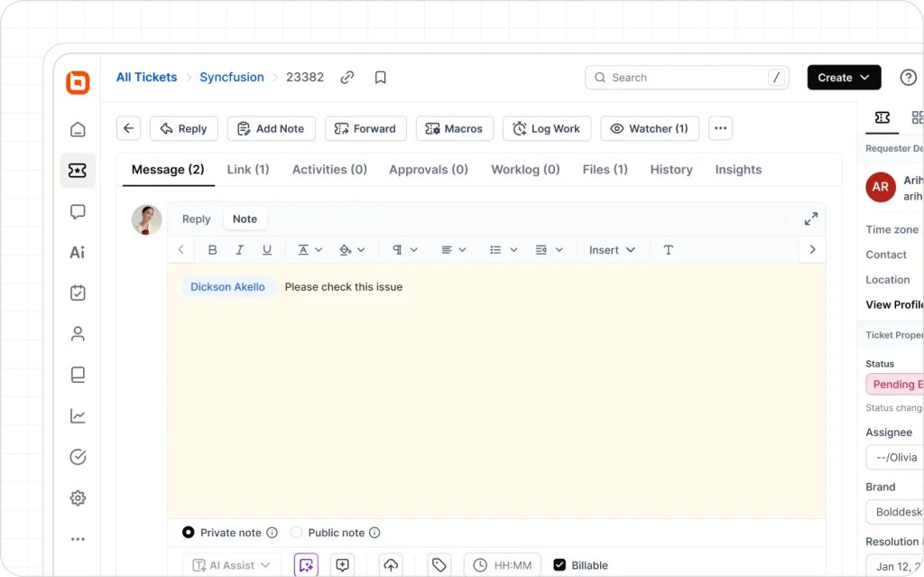Switch to the Files (1) tab
This screenshot has width=924, height=577.
pyautogui.click(x=605, y=170)
